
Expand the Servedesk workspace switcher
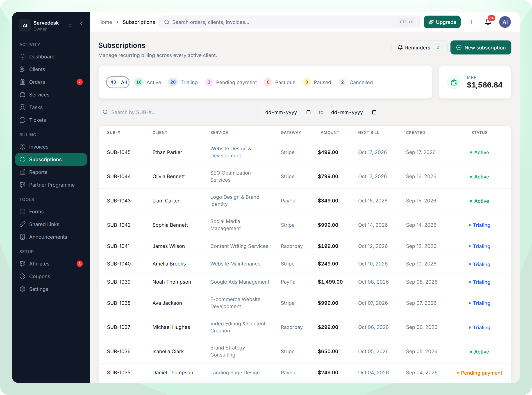click(x=70, y=25)
